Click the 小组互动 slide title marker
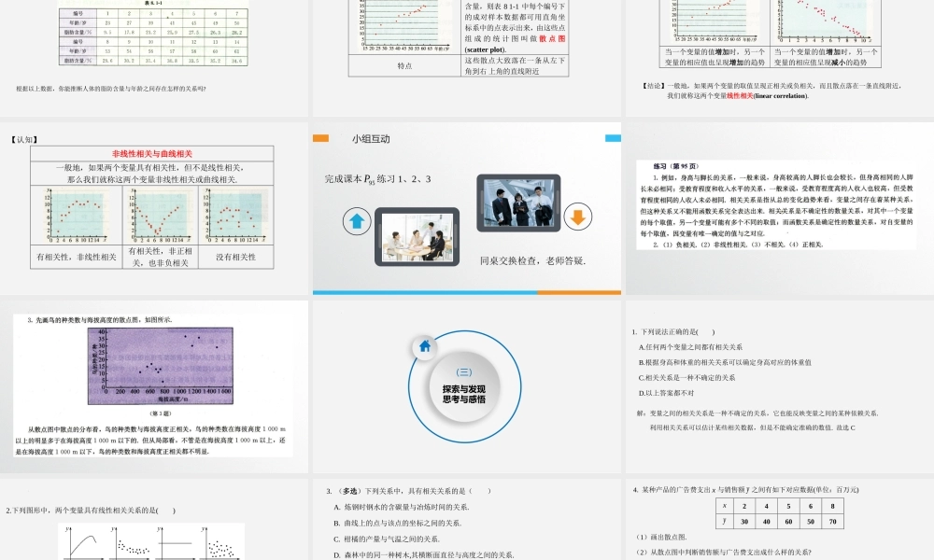 pyautogui.click(x=372, y=138)
